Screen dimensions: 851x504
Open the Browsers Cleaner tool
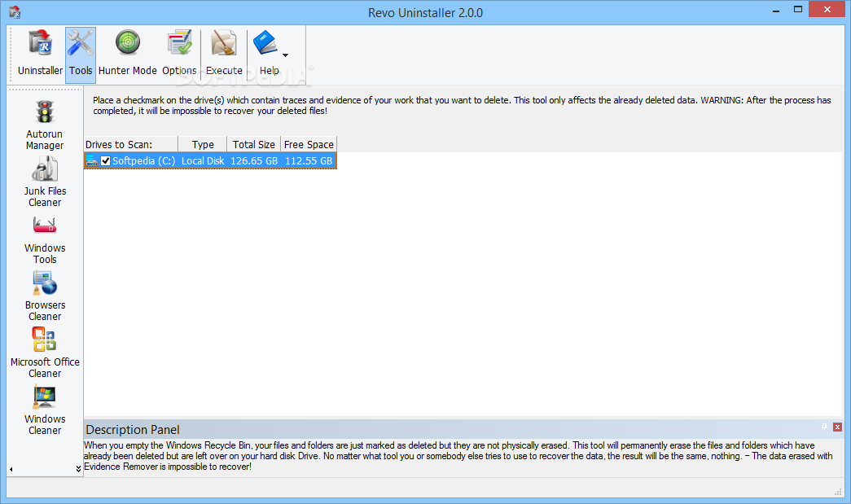coord(45,296)
